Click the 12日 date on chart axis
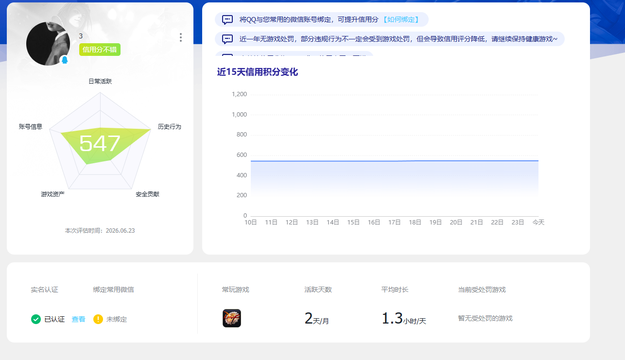This screenshot has width=625, height=360. click(x=292, y=222)
